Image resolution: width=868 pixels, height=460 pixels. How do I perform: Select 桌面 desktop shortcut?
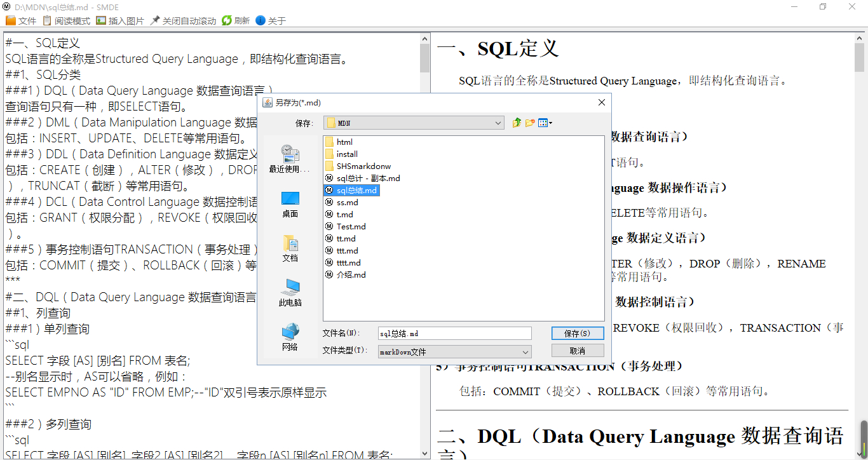pyautogui.click(x=290, y=204)
